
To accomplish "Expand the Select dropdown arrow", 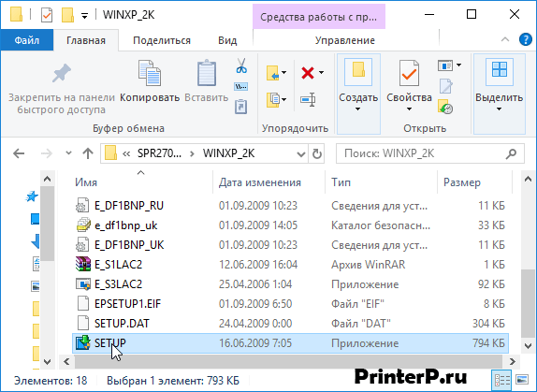I will pyautogui.click(x=499, y=109).
